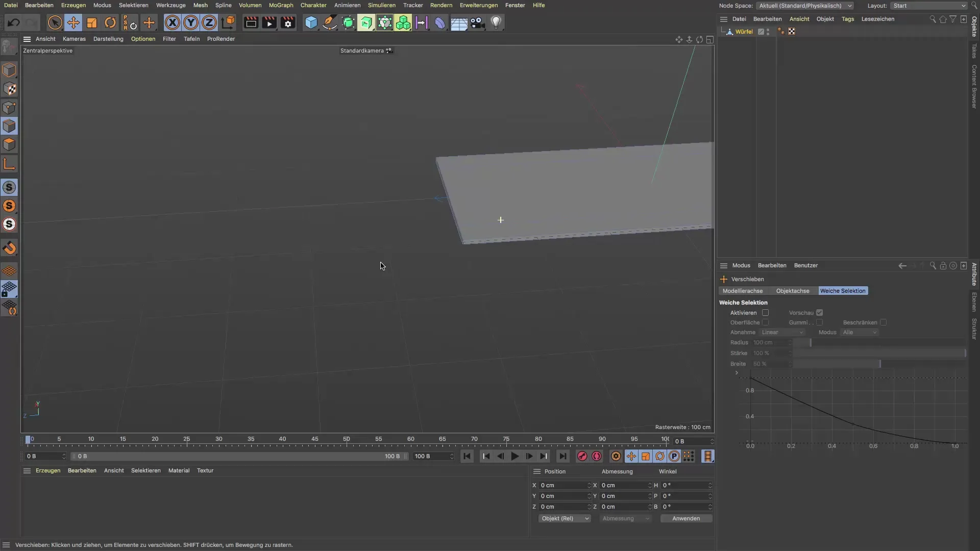Activate the Move tool in toolbar
This screenshot has width=980, height=551.
click(x=73, y=22)
